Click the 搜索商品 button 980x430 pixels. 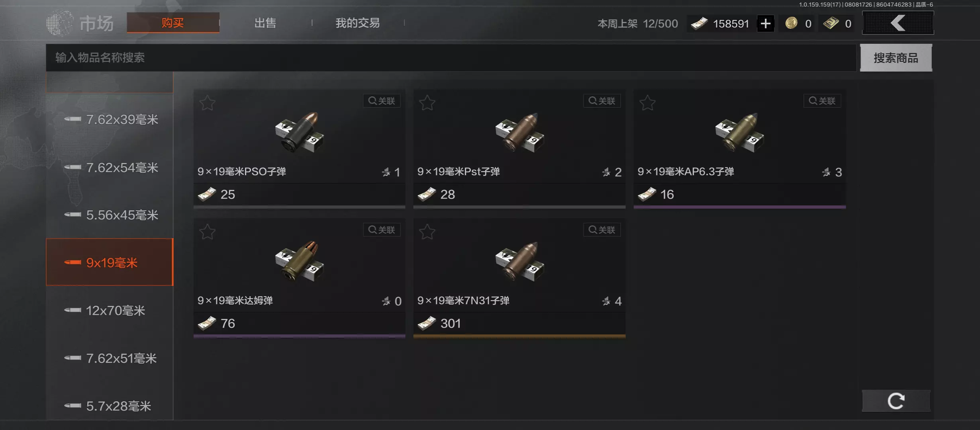[x=896, y=58]
